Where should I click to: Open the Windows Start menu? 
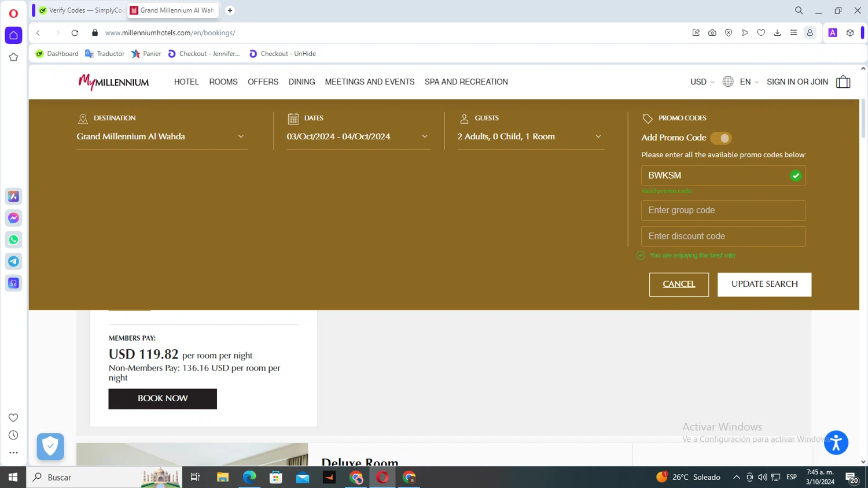13,477
